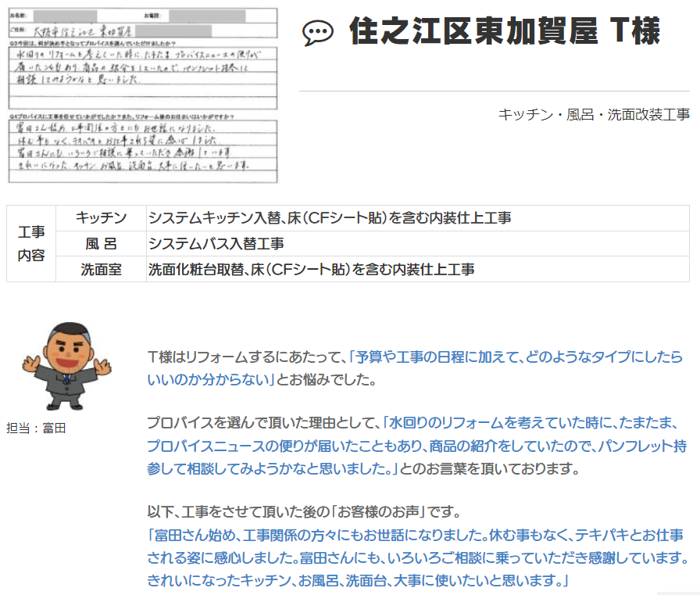Click the speech bubble icon beside the heading
The width and height of the screenshot is (700, 595).
[x=317, y=33]
